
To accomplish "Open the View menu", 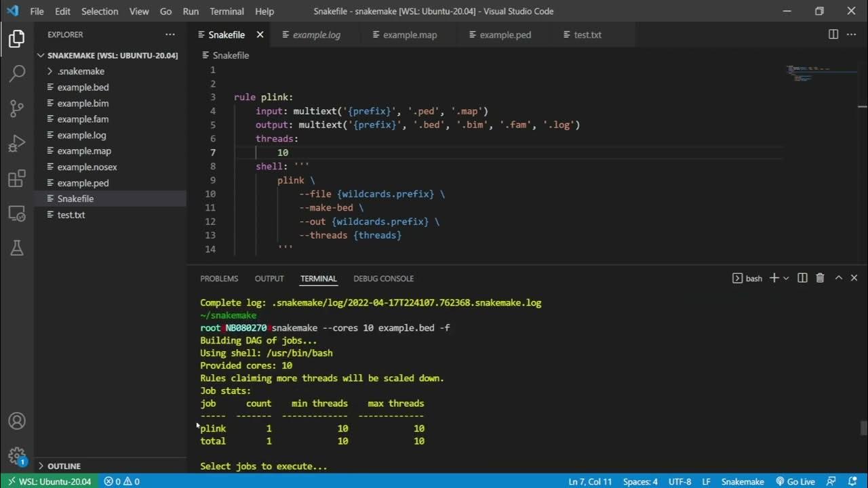I will click(x=139, y=12).
